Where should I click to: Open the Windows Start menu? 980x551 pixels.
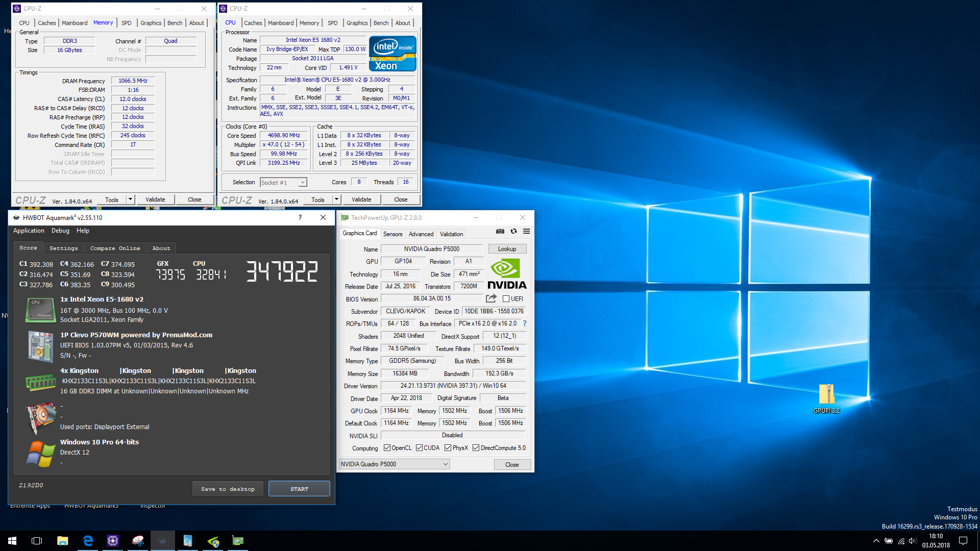(12, 541)
